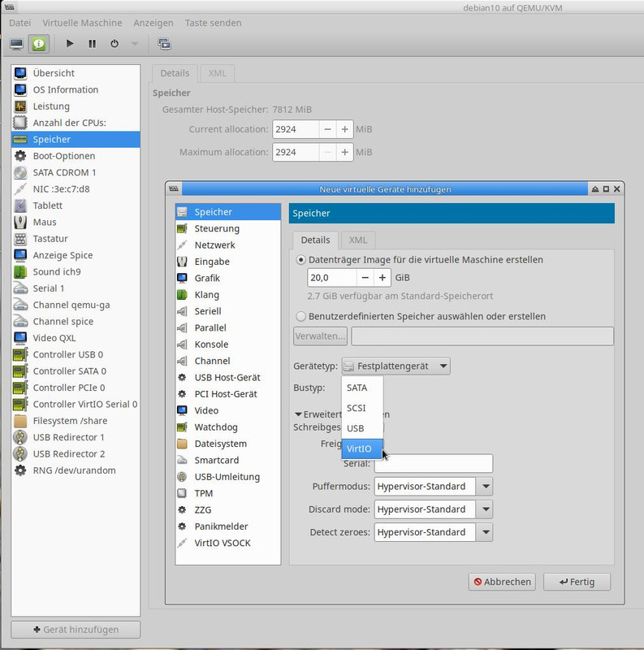Choose Netzwerk in add-hardware list

(x=228, y=245)
